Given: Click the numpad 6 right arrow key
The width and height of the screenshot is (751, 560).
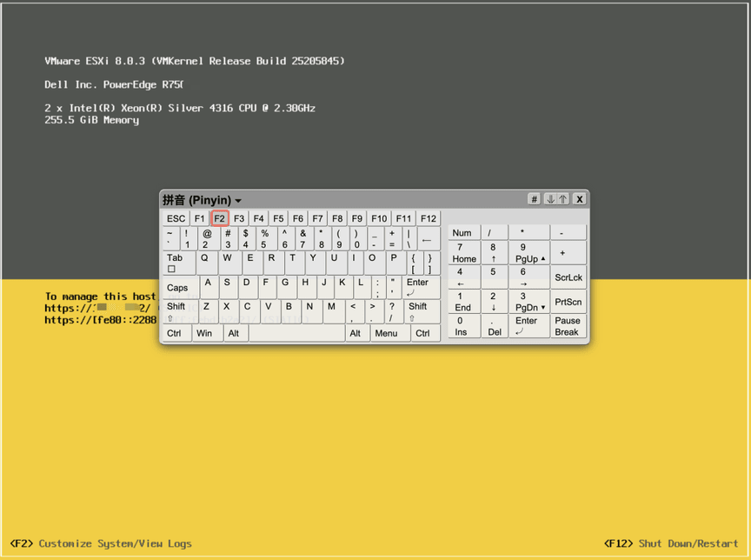Looking at the screenshot, I should pyautogui.click(x=529, y=277).
